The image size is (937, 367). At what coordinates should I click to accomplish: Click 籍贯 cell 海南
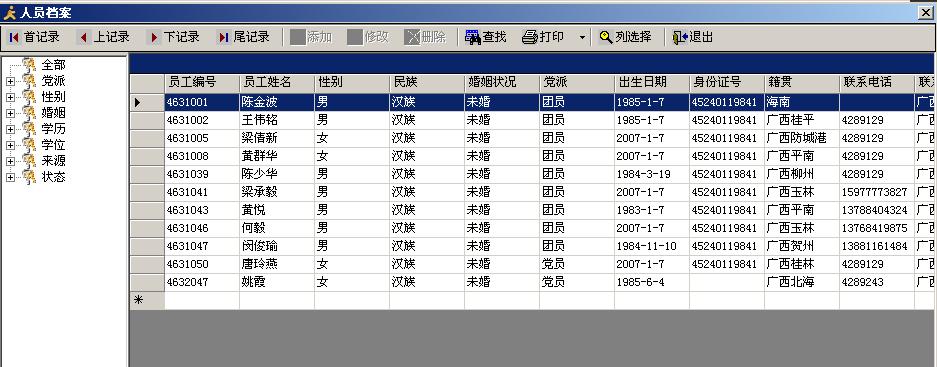click(802, 102)
